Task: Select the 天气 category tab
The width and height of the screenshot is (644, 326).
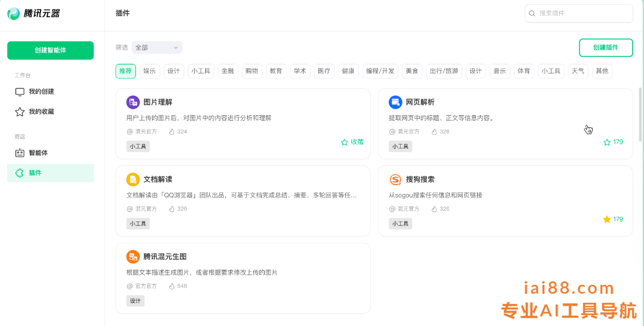Action: (x=578, y=71)
